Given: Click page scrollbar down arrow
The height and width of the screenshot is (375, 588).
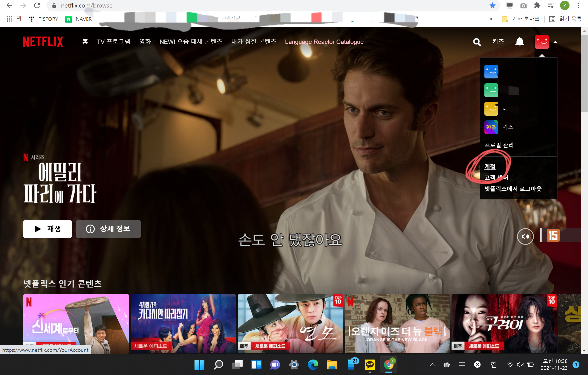Looking at the screenshot, I should (x=584, y=350).
